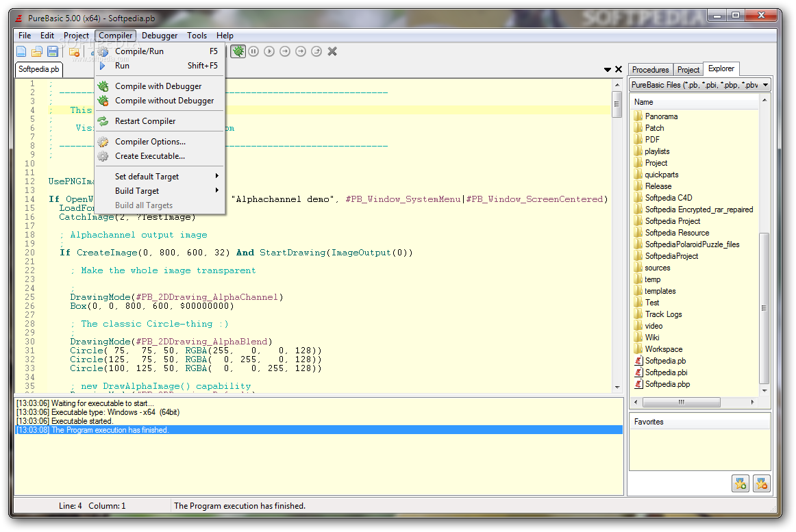
Task: Choose Restart Compiler
Action: click(160, 121)
